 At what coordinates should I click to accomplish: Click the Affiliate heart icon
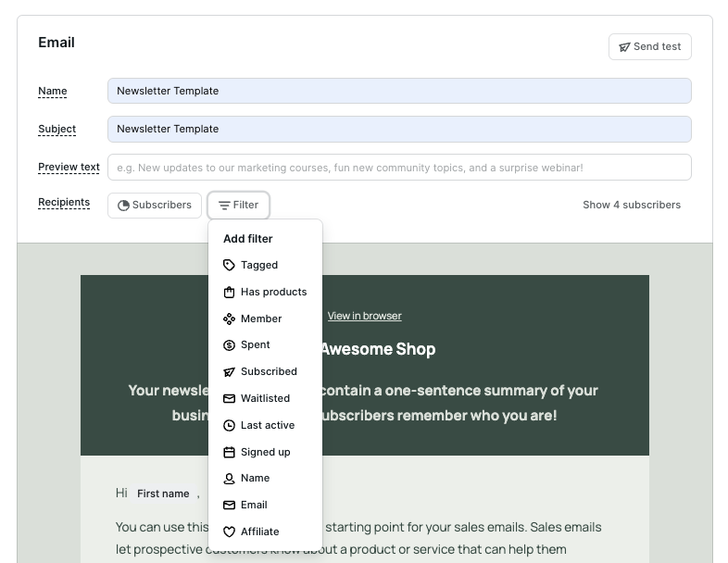coord(229,532)
